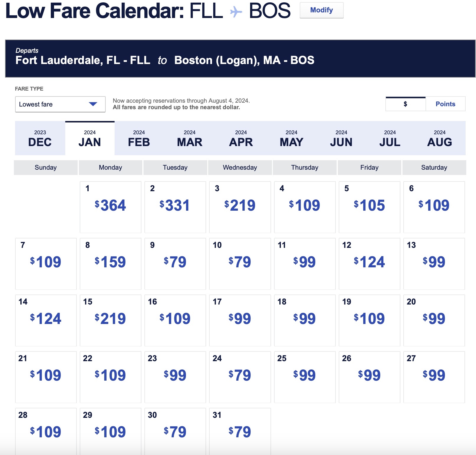Select the January 31 fare

point(240,432)
